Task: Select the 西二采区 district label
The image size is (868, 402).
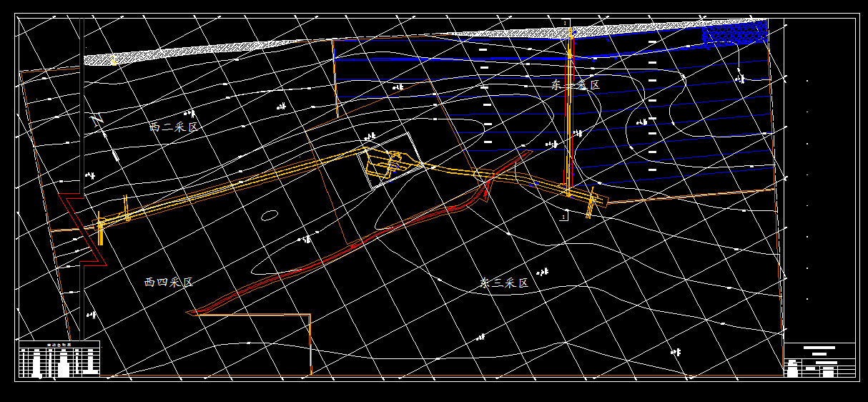Action: pos(173,127)
